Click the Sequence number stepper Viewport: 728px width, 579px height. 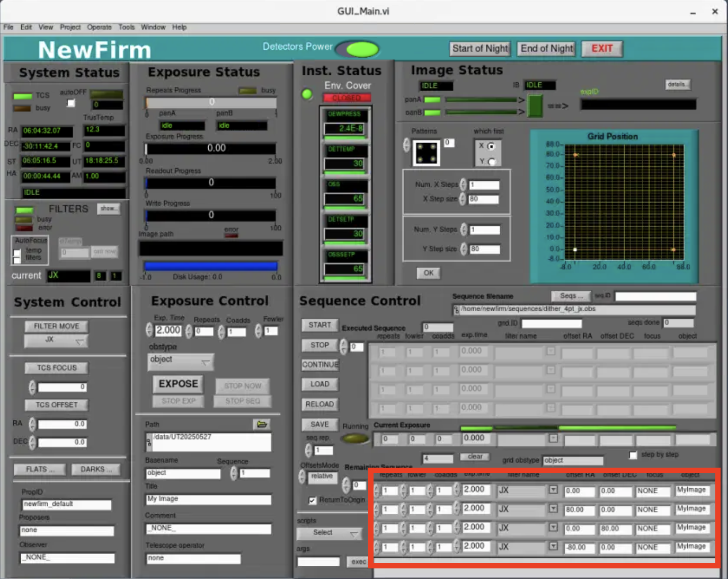[x=234, y=473]
